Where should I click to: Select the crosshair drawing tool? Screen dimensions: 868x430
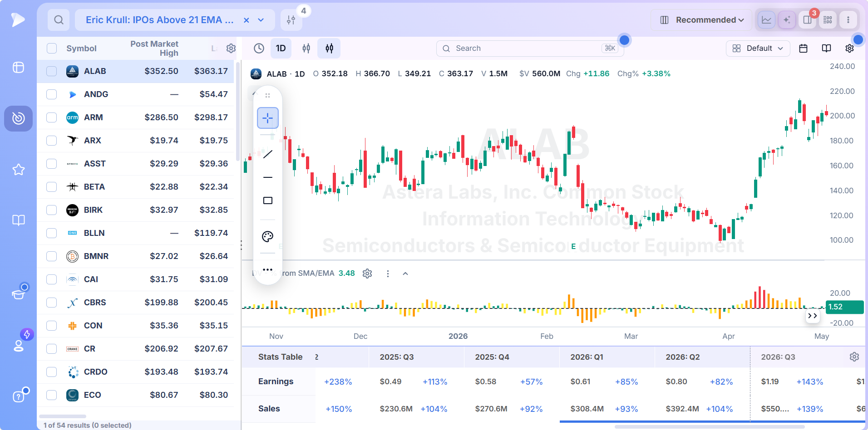(268, 118)
